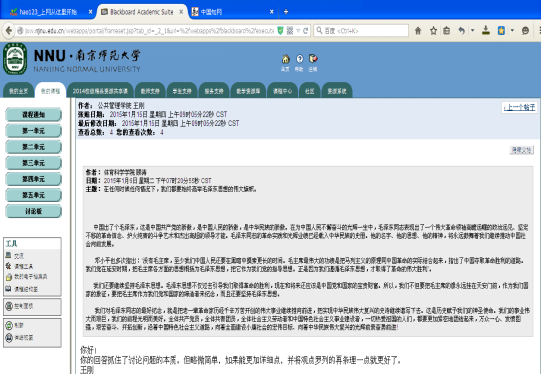
Task: Reload the page with the refresh icon
Action: coord(306,31)
